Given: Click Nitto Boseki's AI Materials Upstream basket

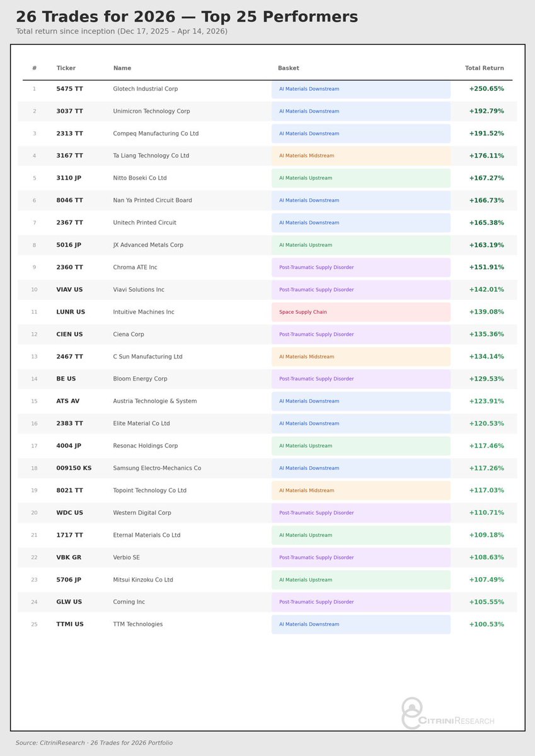Looking at the screenshot, I should [361, 178].
